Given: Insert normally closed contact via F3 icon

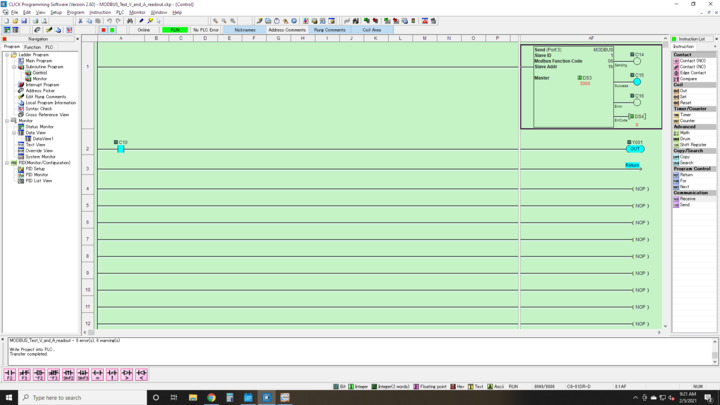Looking at the screenshot, I should coord(24,375).
